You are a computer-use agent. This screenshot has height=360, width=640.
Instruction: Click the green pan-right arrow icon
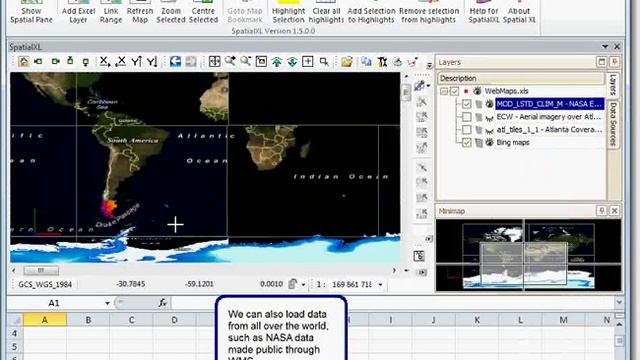55,62
